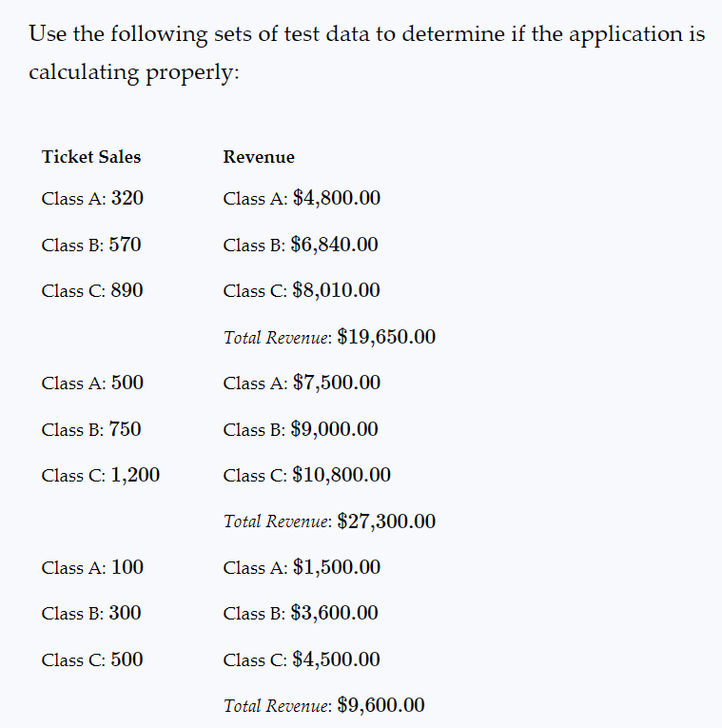Click Class B revenue $6,840.00
The image size is (722, 728).
(301, 245)
